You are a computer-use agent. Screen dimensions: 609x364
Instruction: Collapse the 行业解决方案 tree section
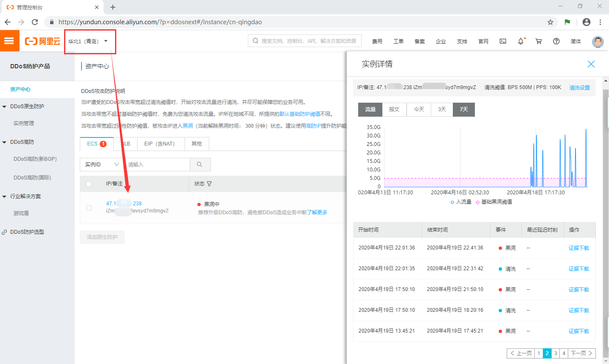coord(4,196)
